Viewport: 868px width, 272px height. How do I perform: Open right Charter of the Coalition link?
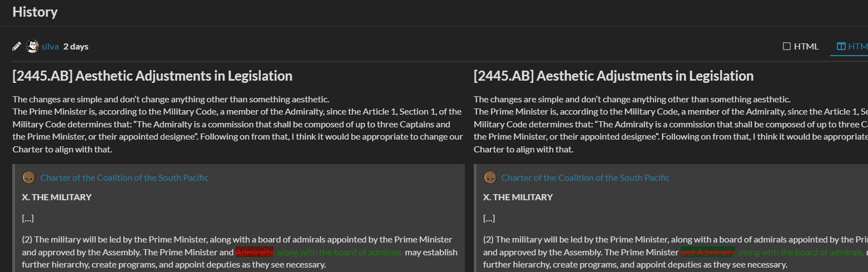click(x=586, y=177)
